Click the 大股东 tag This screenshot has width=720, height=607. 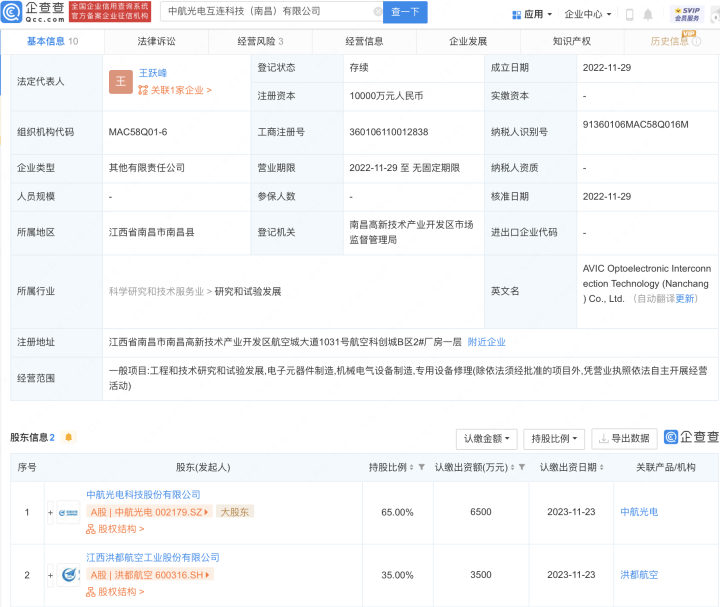[235, 512]
